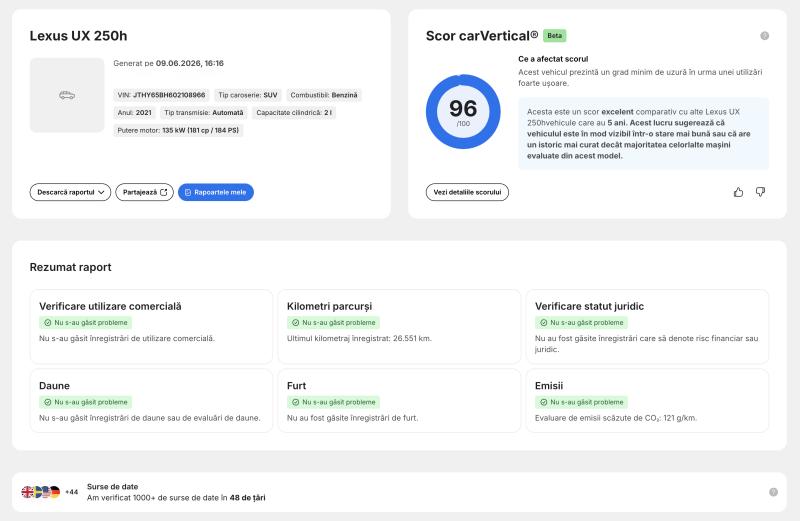Click status badge under Verificare utilizare comercială
Image resolution: width=800 pixels, height=521 pixels.
pos(86,322)
